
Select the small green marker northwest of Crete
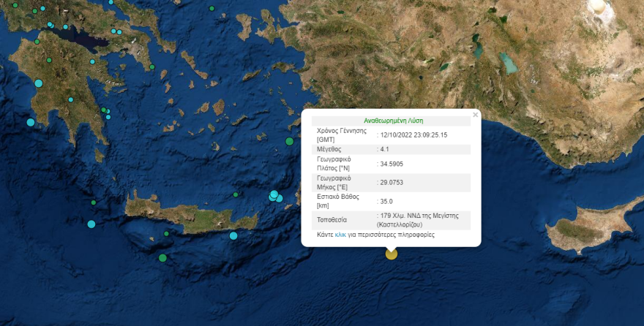point(94,202)
